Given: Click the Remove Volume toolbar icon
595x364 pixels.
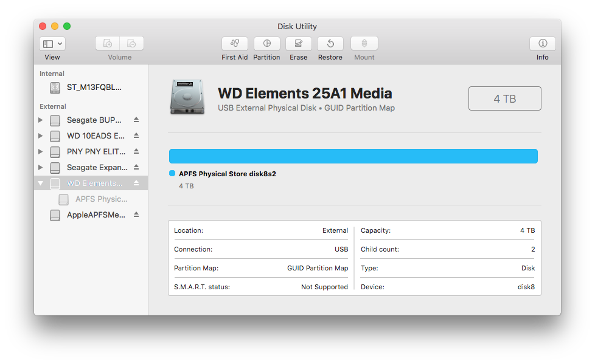Looking at the screenshot, I should (131, 43).
